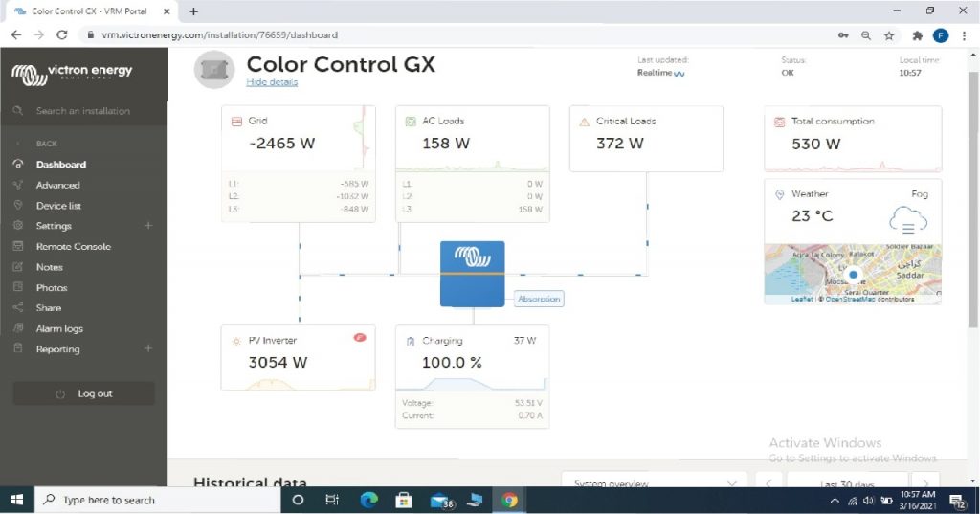Open the Last 30 days range selector
Viewport: 980px width, 514px height.
point(847,480)
